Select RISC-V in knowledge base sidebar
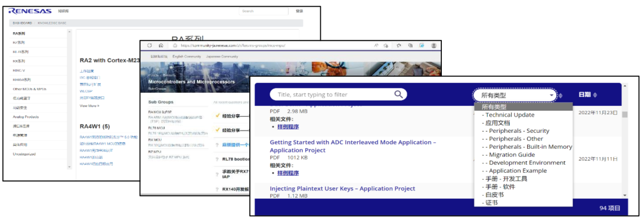 coord(19,70)
